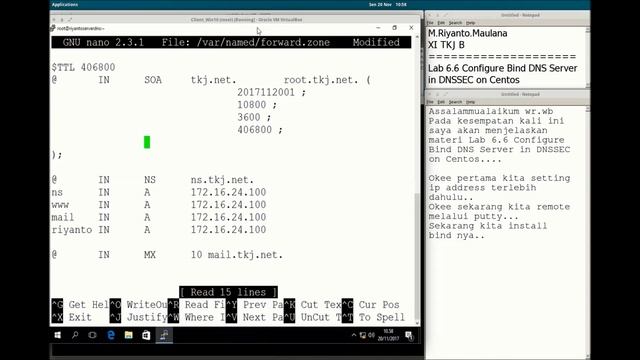Image resolution: width=640 pixels, height=360 pixels.
Task: Open File menu in lower Notepad
Action: [430, 102]
